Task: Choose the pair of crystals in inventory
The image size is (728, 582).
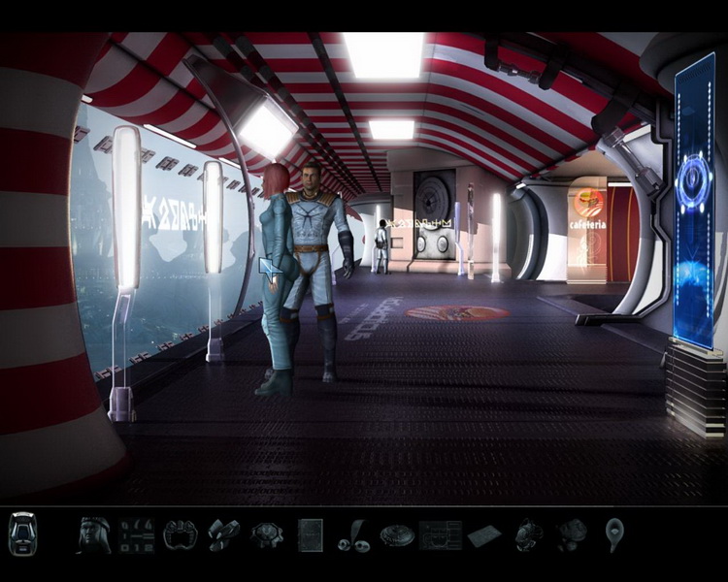Action: [223, 534]
